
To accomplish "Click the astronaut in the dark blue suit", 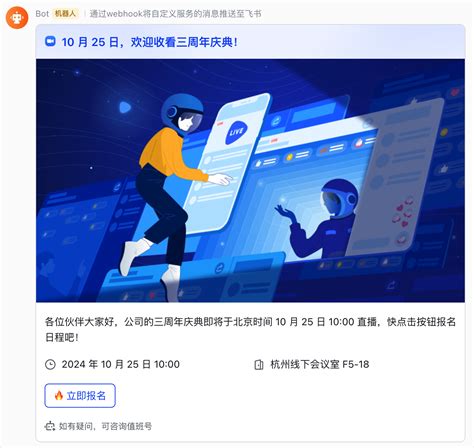I will point(321,219).
